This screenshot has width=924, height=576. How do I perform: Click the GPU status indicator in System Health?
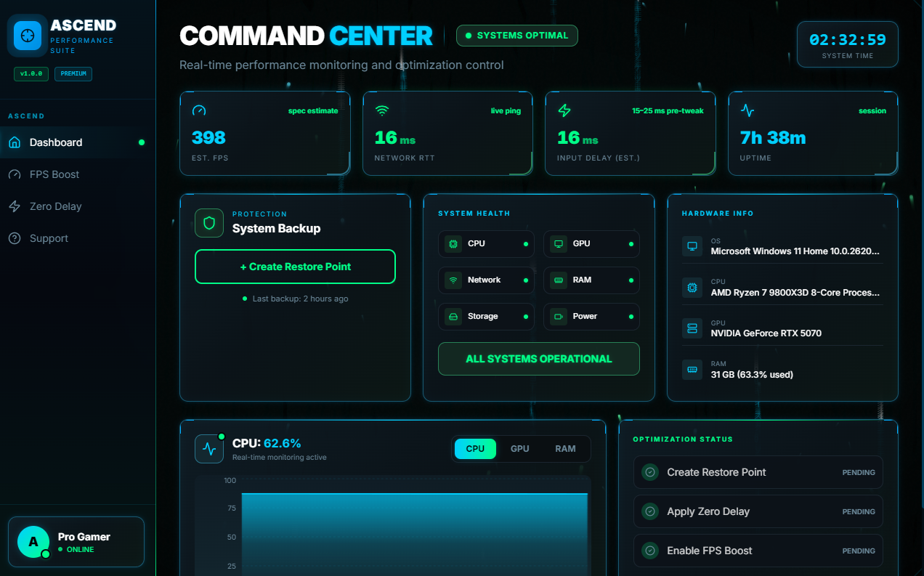pyautogui.click(x=631, y=243)
